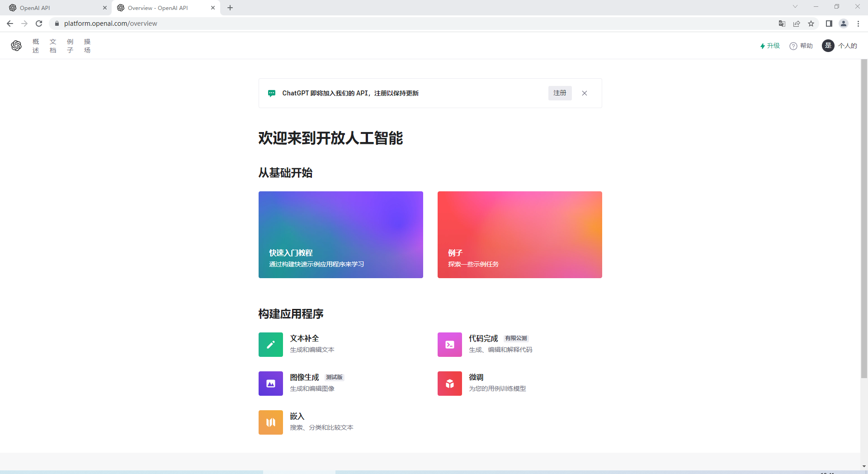
Task: Click the bookmark star icon
Action: pyautogui.click(x=811, y=24)
